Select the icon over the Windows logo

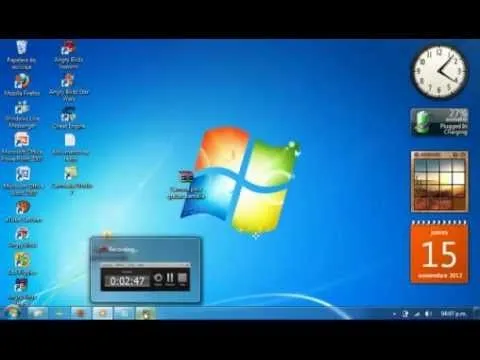pyautogui.click(x=186, y=184)
